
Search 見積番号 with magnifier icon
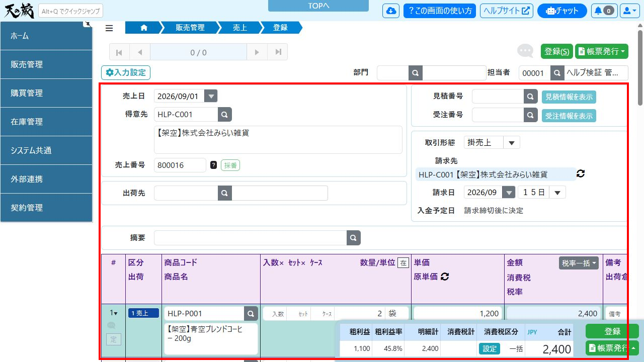point(530,97)
